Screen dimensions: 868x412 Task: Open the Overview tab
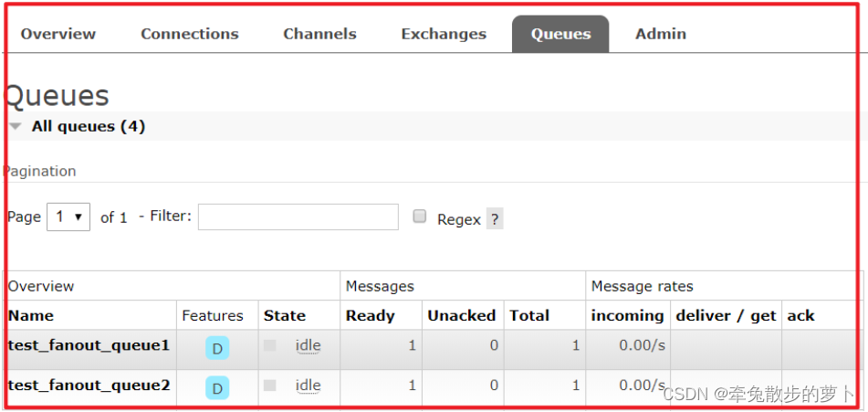point(58,34)
